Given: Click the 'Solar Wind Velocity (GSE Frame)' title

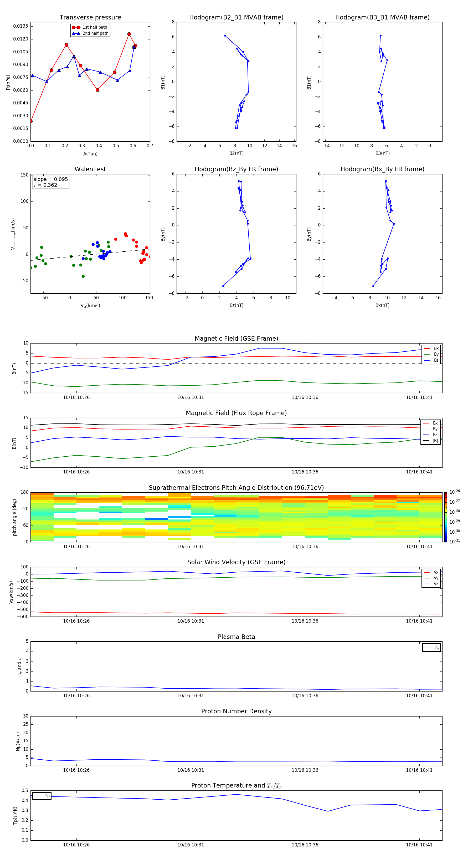Looking at the screenshot, I should (x=236, y=562).
